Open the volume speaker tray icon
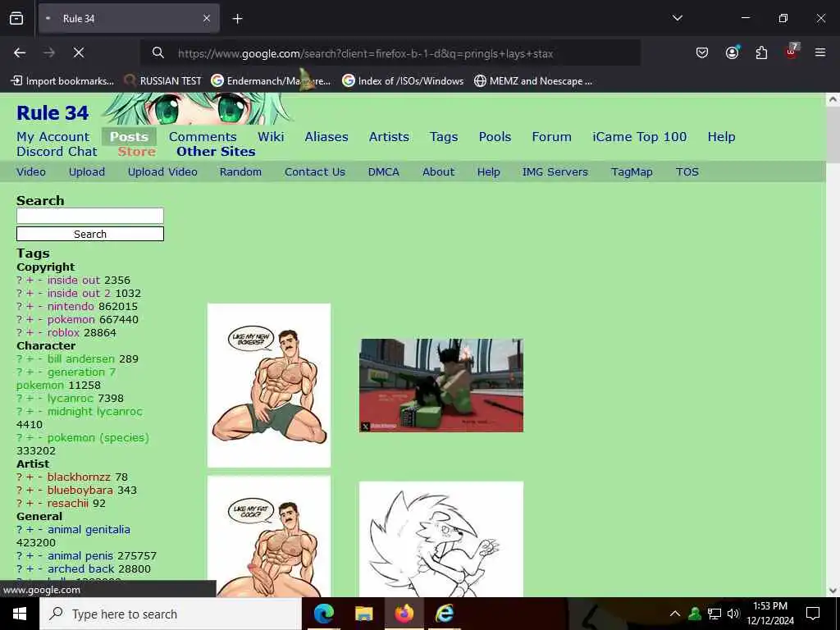This screenshot has height=630, width=840. (x=733, y=614)
